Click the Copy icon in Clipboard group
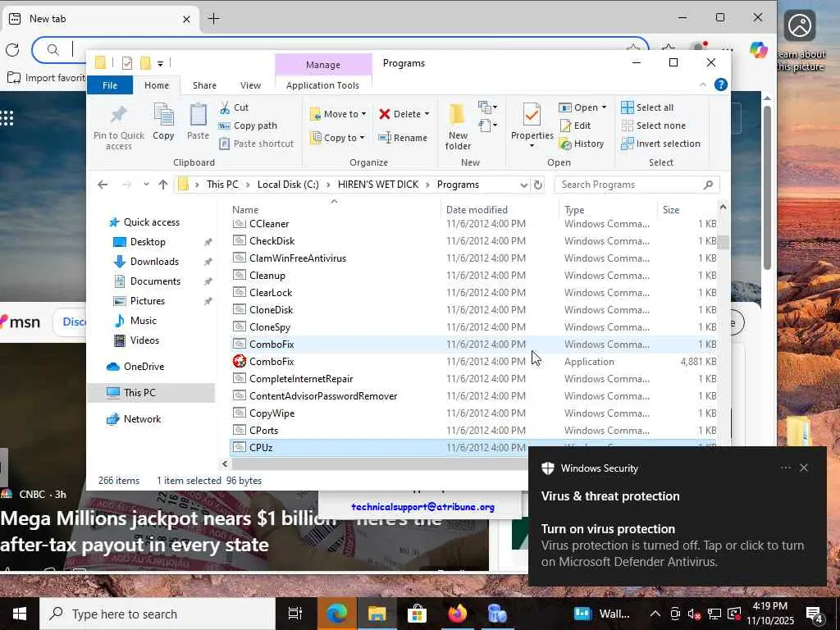 tap(163, 115)
